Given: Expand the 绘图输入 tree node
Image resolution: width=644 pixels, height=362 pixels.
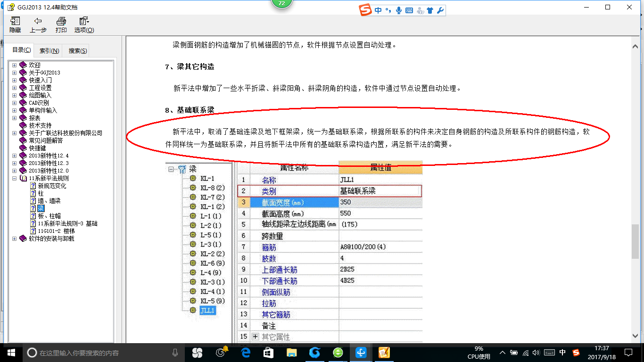Looking at the screenshot, I should [x=14, y=95].
